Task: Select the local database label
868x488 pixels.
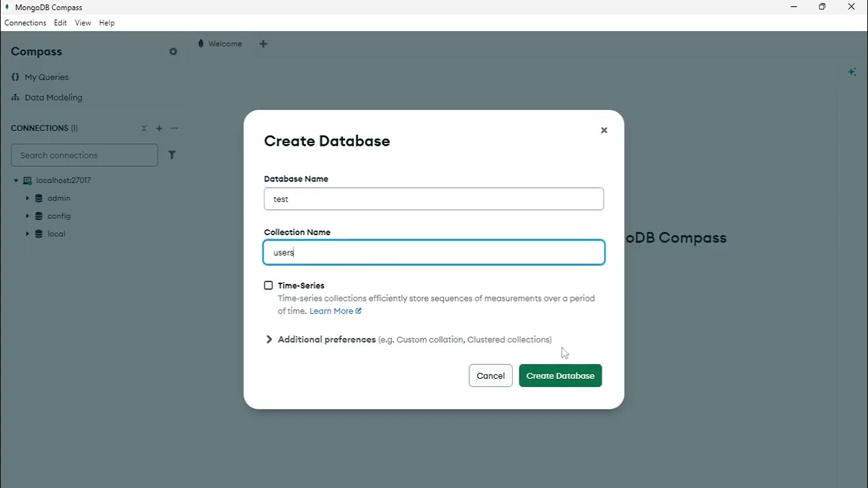Action: (x=56, y=234)
